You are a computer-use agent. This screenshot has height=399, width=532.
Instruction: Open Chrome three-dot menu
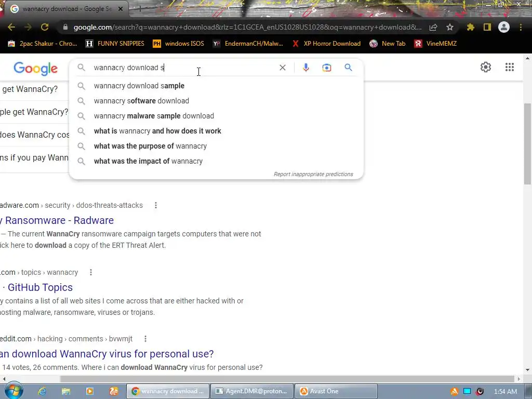point(521,27)
